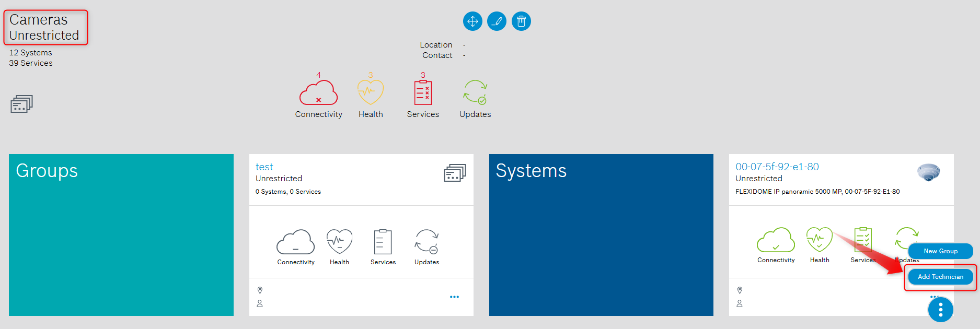Click the Cameras group title
980x329 pixels.
[x=39, y=20]
